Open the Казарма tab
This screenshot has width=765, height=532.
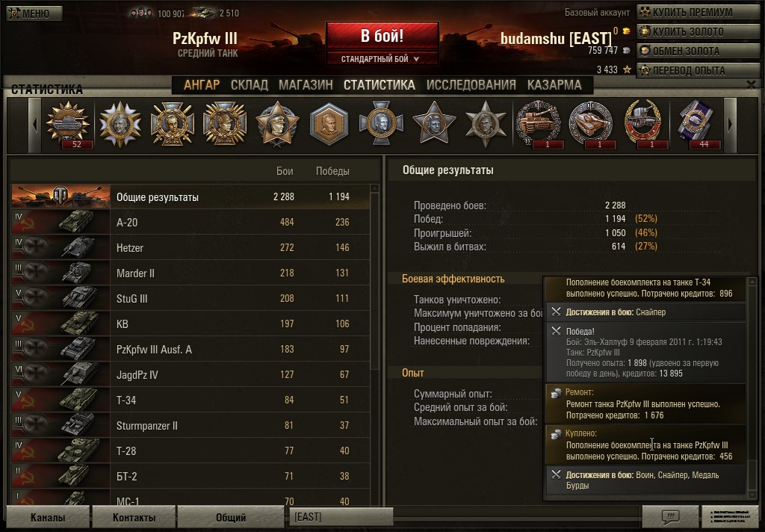(x=554, y=85)
